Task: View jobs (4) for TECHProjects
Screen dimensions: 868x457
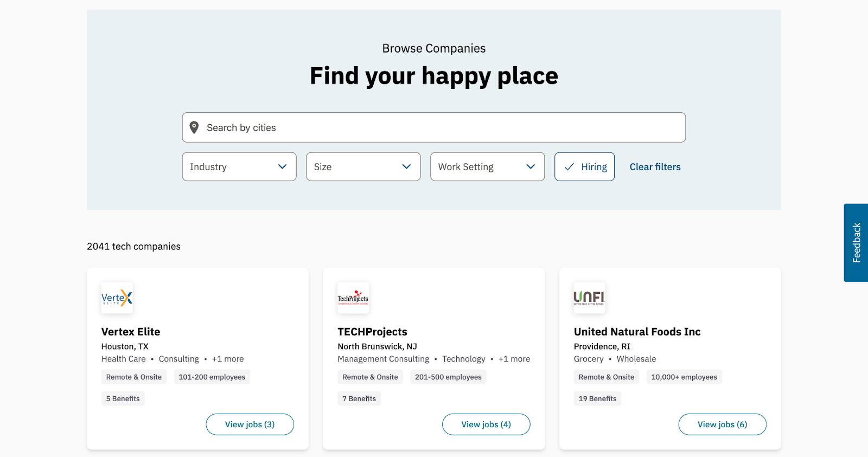Action: 486,424
